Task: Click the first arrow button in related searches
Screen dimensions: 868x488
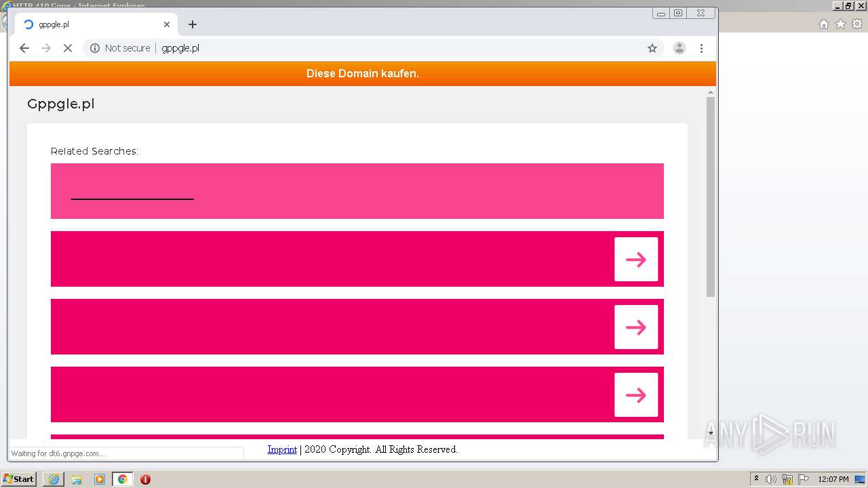Action: click(636, 259)
